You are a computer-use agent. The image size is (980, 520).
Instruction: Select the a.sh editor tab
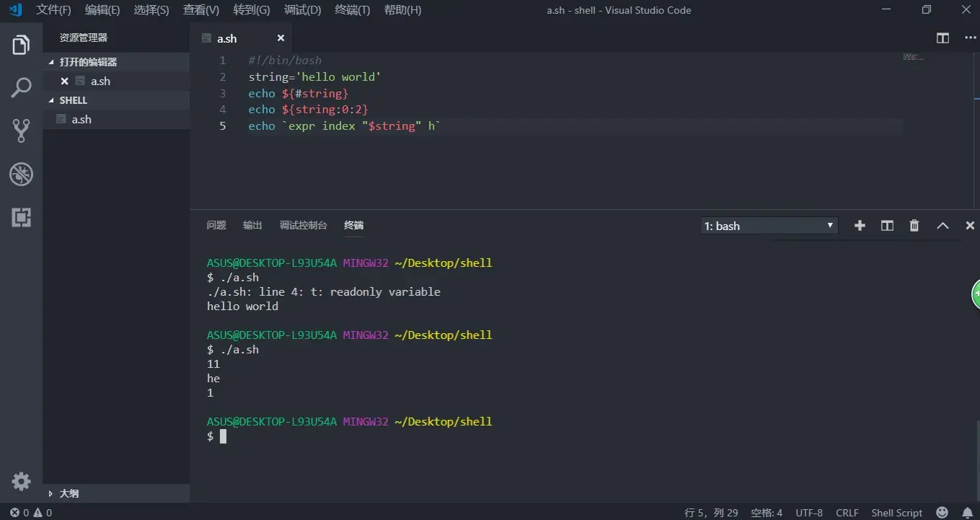[242, 38]
